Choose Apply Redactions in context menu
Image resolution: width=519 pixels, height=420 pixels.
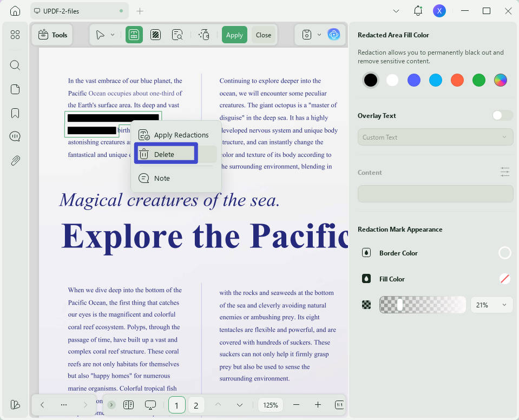[176, 135]
